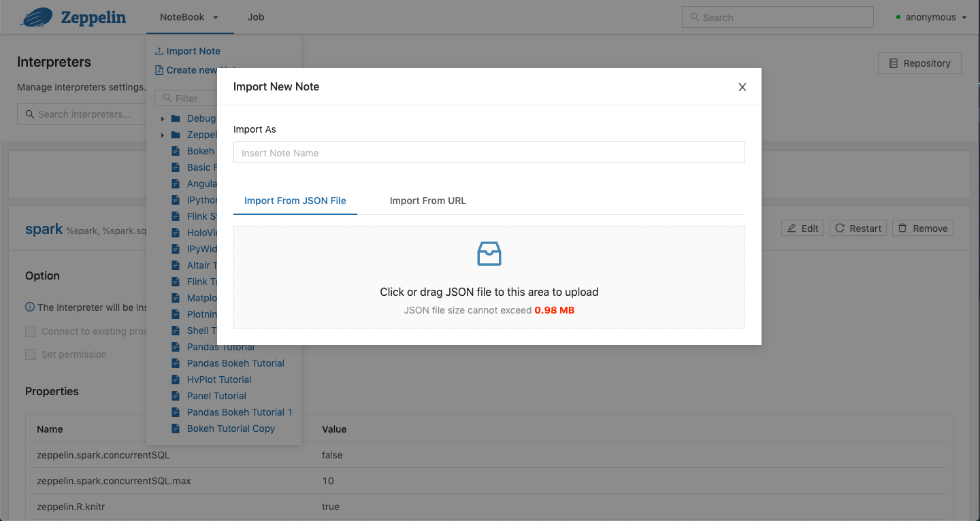The width and height of the screenshot is (980, 521).
Task: Expand the Zeppelin folder arrow
Action: click(x=162, y=135)
